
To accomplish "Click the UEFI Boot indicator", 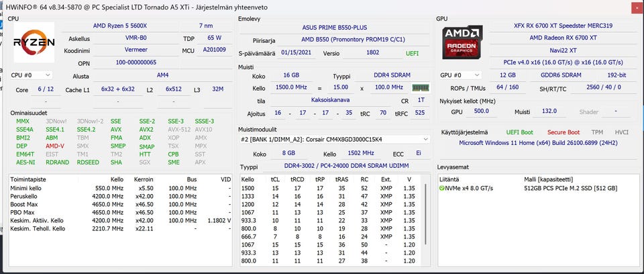I will [519, 132].
